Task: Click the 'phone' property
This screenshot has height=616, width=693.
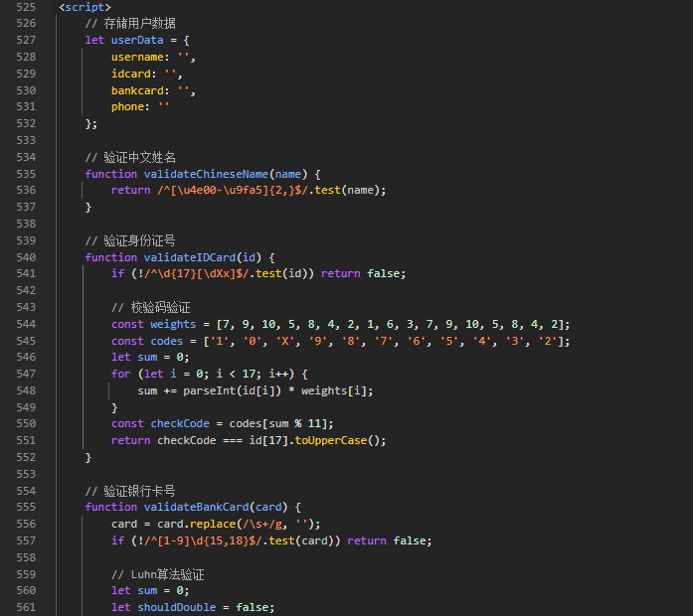Action: [127, 107]
